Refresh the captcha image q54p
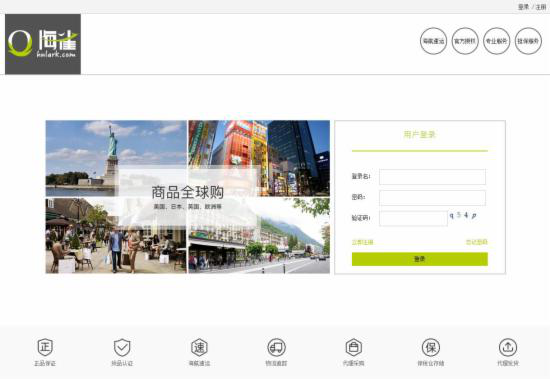This screenshot has height=379, width=550. tap(463, 215)
